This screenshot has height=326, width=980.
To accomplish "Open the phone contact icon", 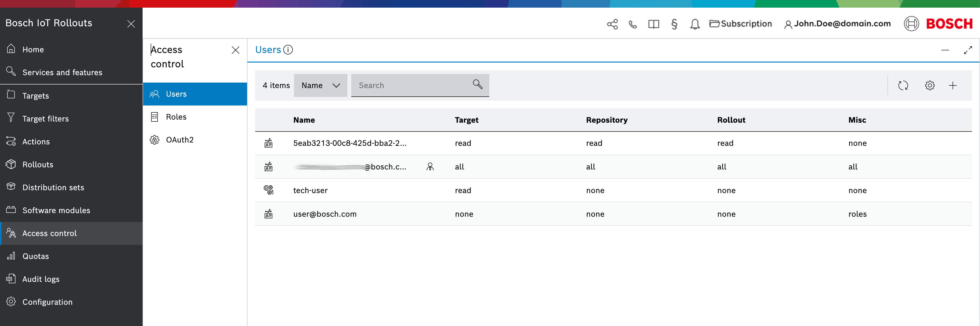I will coord(633,24).
